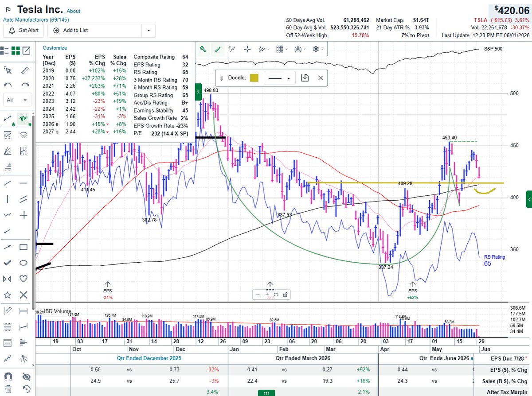
Task: Select the heart stamp tool
Action: click(23, 279)
